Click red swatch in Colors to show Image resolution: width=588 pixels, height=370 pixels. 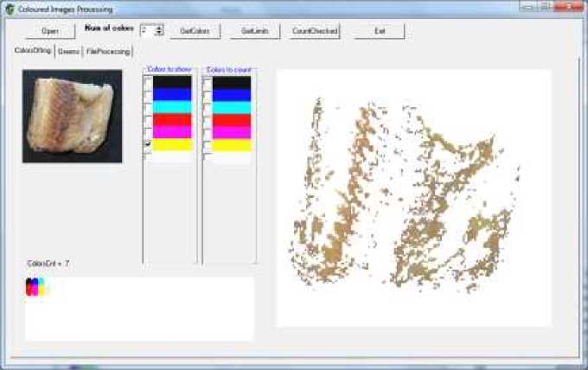point(172,119)
